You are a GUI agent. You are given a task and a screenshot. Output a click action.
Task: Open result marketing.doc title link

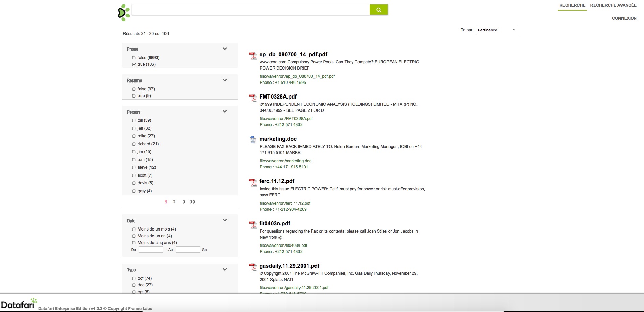point(278,139)
